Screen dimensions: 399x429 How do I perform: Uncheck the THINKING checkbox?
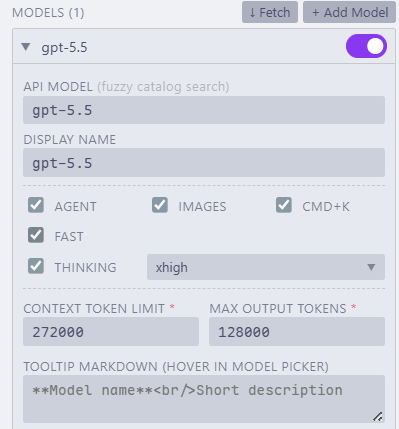click(36, 266)
